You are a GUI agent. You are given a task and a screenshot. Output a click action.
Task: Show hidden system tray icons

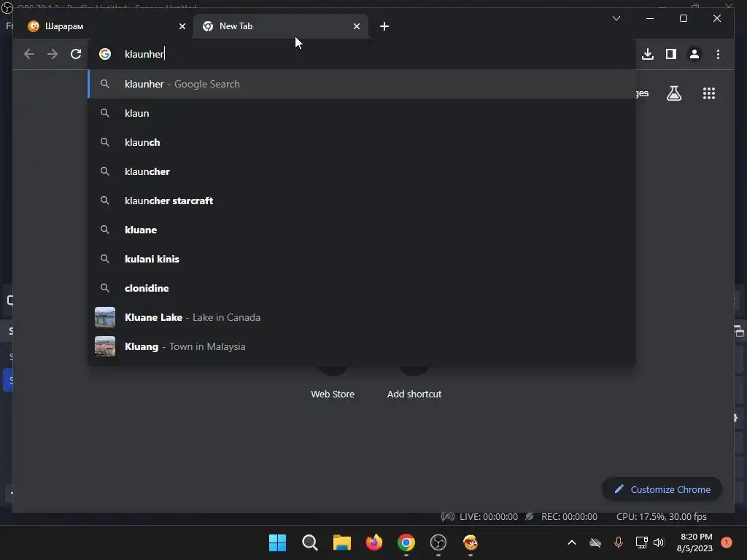coord(572,542)
